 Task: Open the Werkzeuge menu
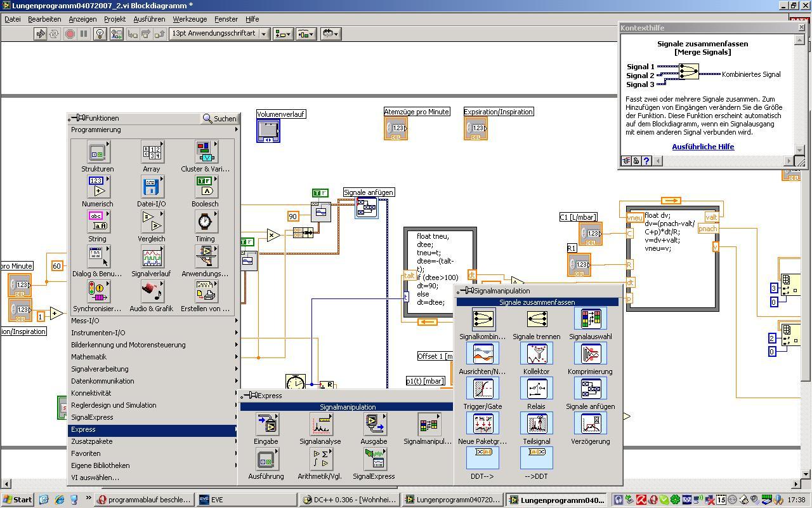point(190,19)
